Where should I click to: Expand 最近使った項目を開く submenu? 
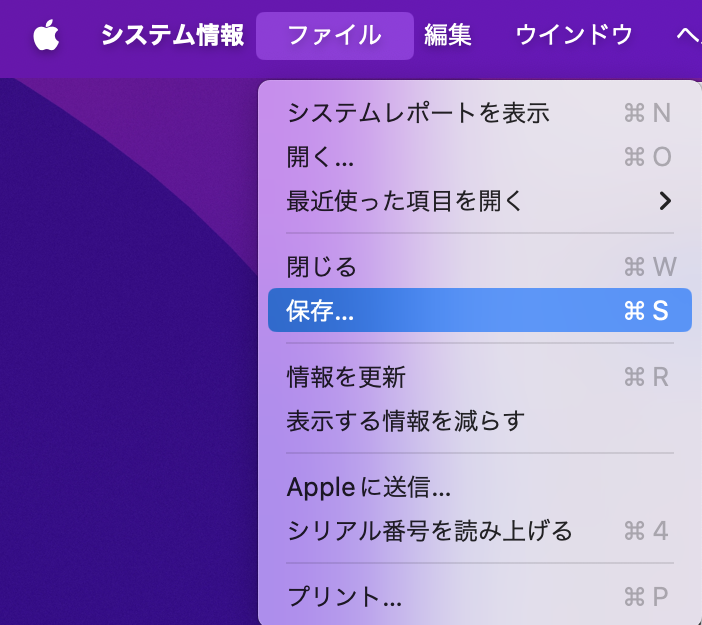coord(479,201)
